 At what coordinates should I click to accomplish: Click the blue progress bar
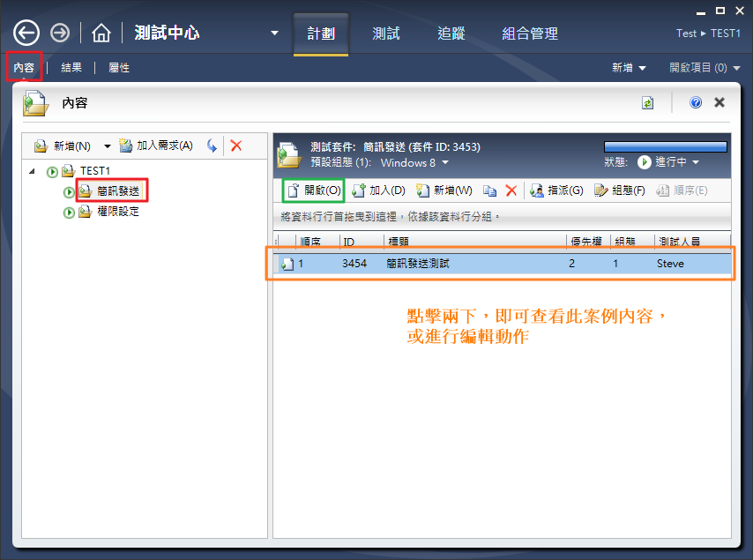(665, 146)
